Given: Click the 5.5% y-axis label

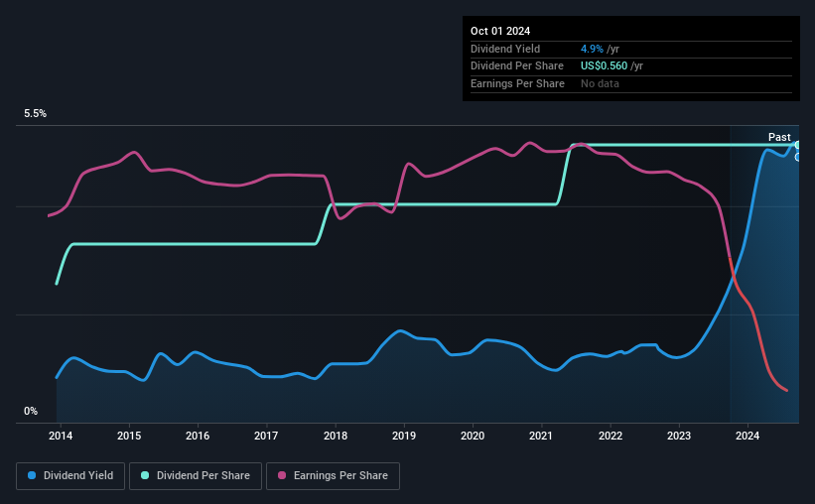Looking at the screenshot, I should point(35,113).
